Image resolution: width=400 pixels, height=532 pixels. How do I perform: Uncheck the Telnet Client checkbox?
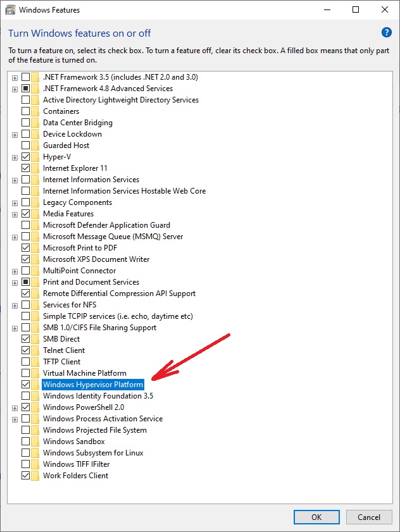(x=25, y=350)
